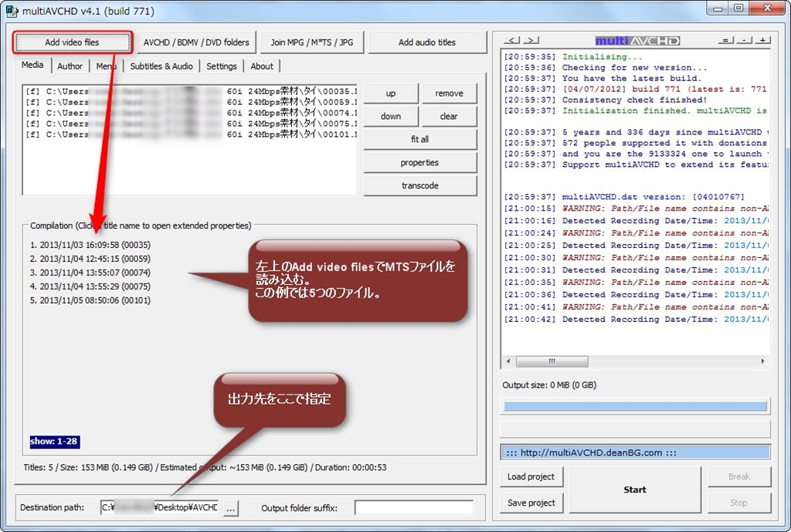Click the Output folder suffix field
791x532 pixels.
(x=414, y=508)
